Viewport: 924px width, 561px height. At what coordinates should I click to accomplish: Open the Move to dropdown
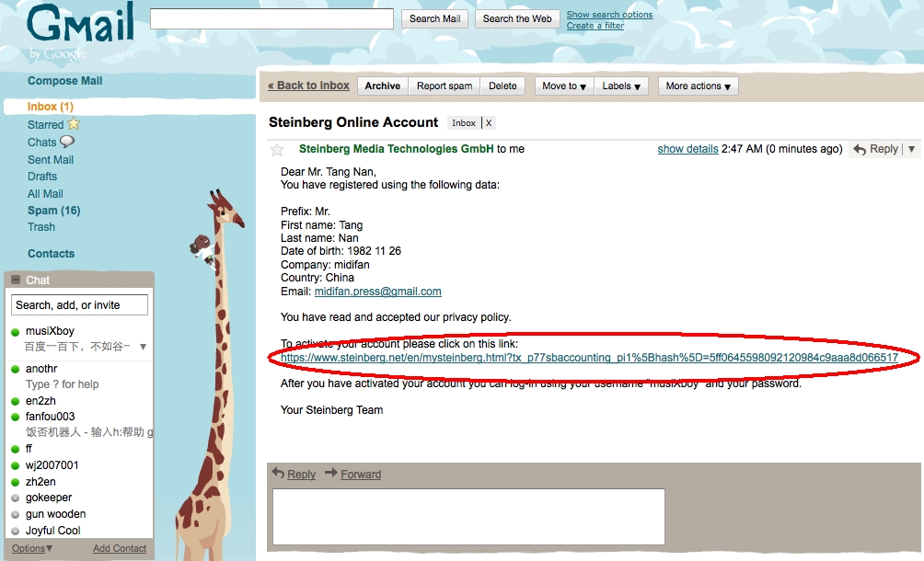[564, 86]
